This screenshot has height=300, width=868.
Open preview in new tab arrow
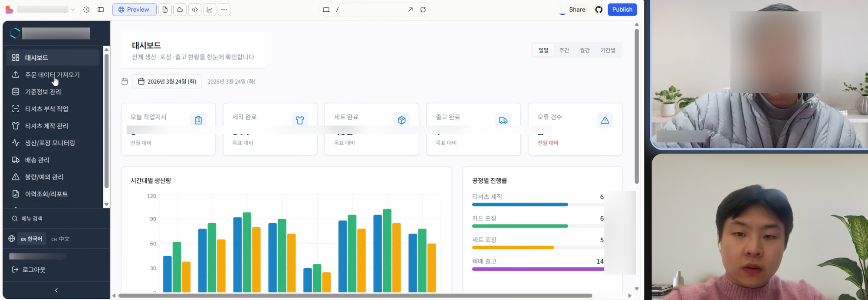410,10
